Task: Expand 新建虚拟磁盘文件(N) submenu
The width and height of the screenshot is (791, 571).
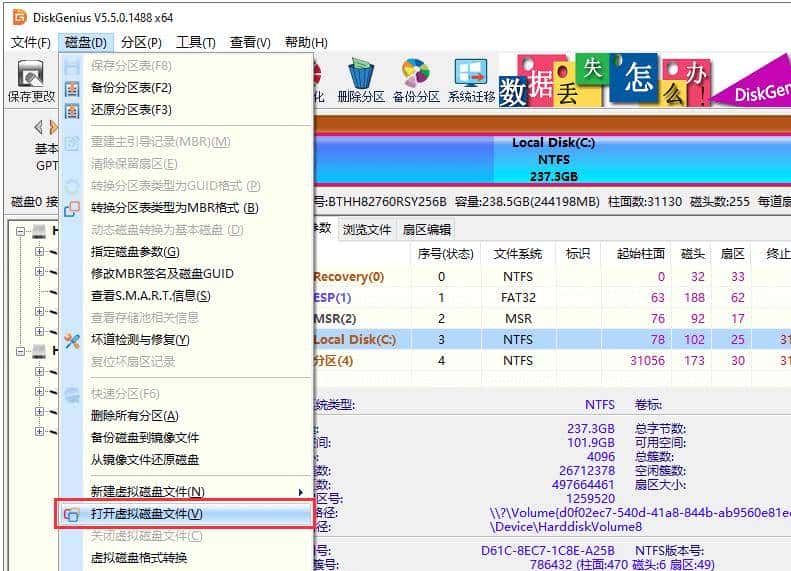Action: coord(186,492)
